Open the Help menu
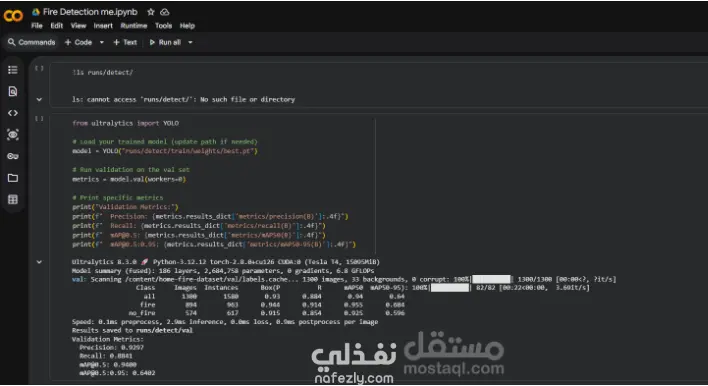The height and width of the screenshot is (386, 708). (x=187, y=26)
